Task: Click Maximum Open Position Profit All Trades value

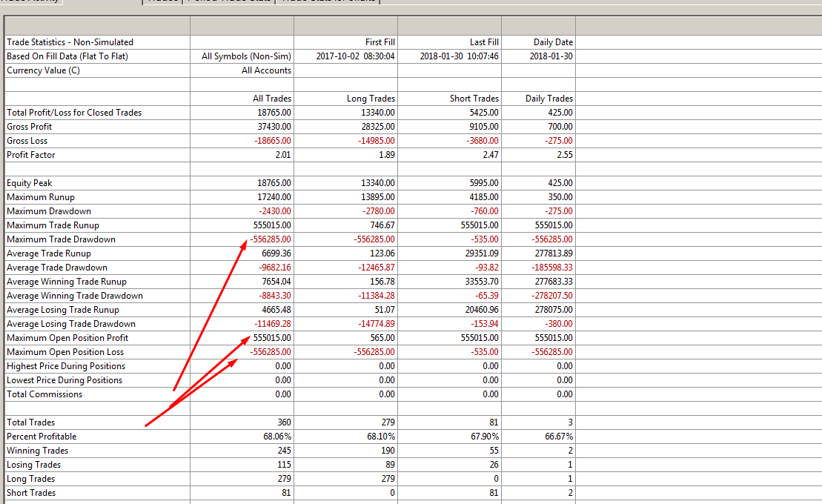Action: pyautogui.click(x=271, y=338)
